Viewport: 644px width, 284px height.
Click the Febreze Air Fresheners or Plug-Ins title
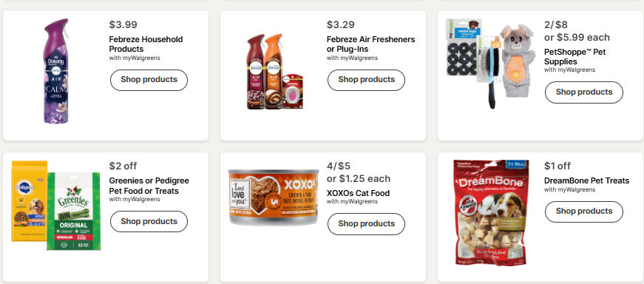371,44
